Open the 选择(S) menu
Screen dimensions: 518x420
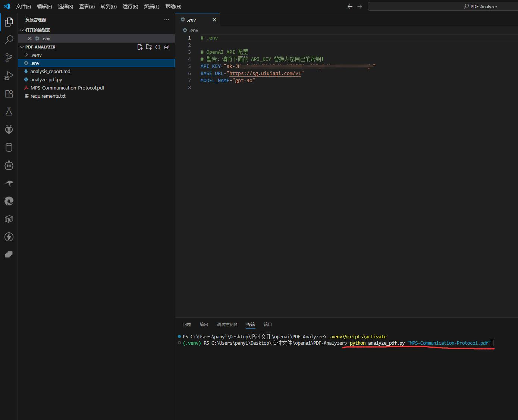coord(66,6)
